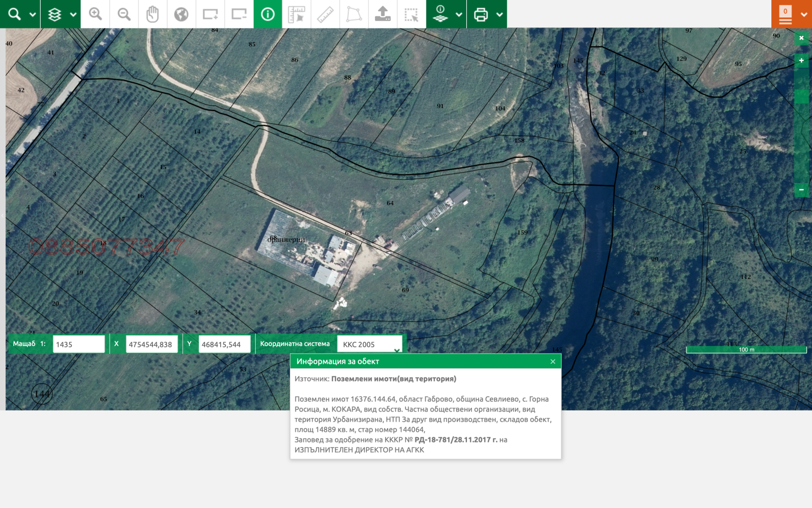
Task: Open the map layers icon
Action: click(x=54, y=14)
